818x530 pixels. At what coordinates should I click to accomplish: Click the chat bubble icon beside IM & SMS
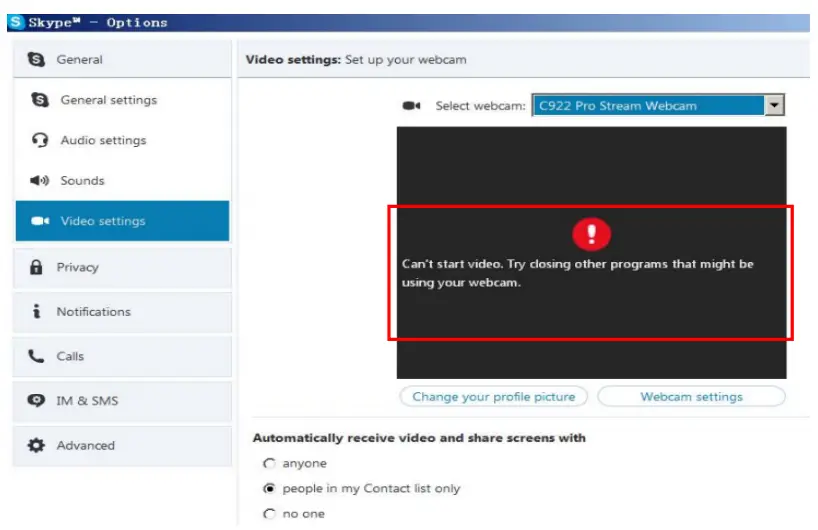click(36, 401)
